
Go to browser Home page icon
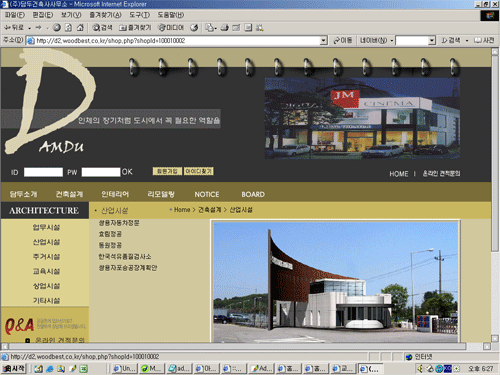click(80, 28)
